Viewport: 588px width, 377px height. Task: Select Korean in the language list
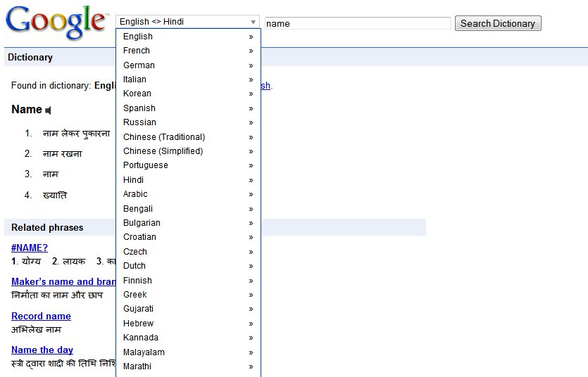188,94
